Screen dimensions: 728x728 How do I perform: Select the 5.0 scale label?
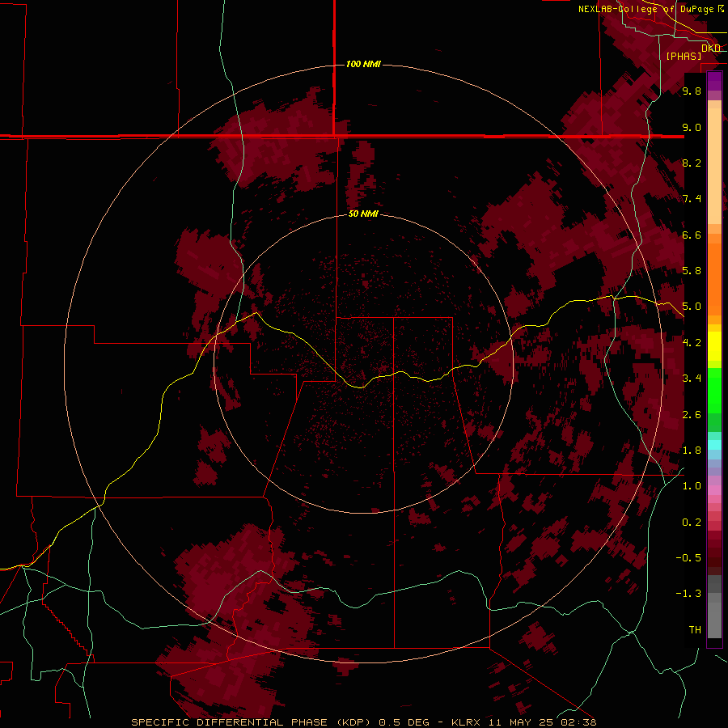tap(692, 307)
